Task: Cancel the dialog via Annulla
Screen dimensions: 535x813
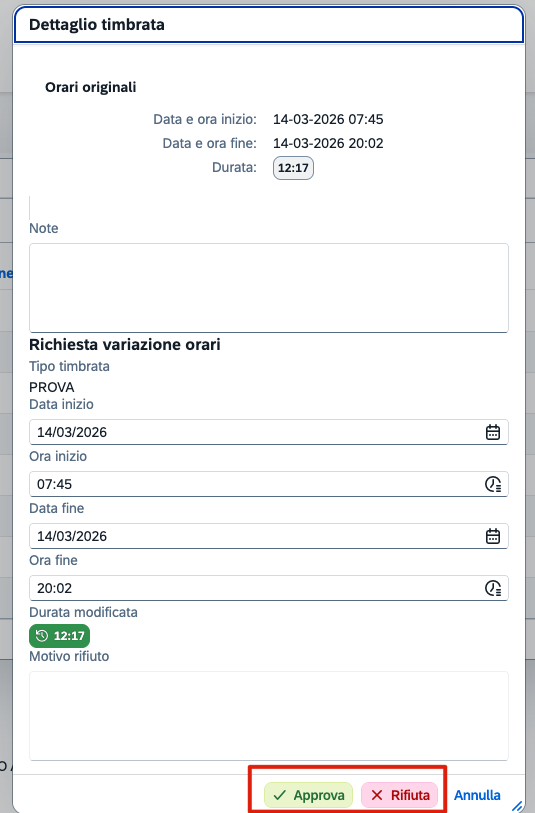Action: (477, 795)
